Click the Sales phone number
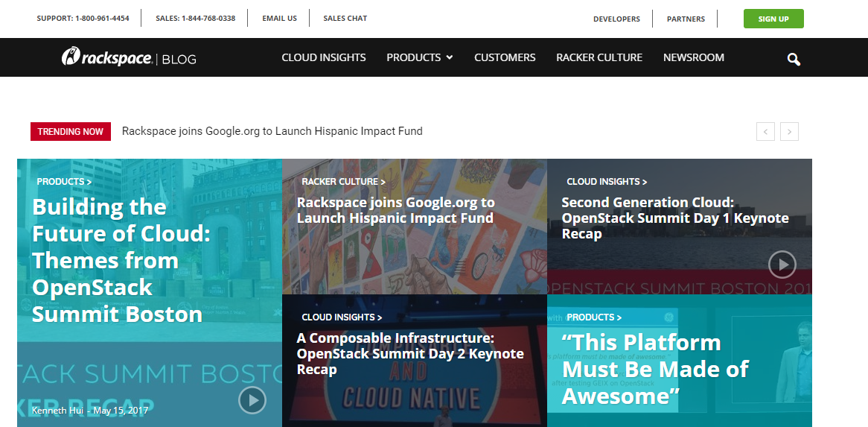The width and height of the screenshot is (868, 427). 195,19
